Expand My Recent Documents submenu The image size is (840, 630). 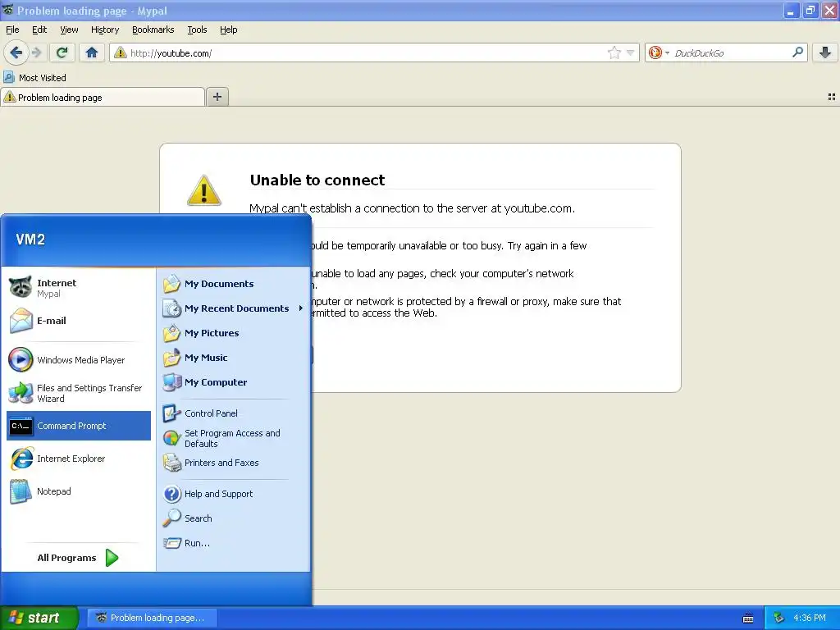(x=234, y=308)
